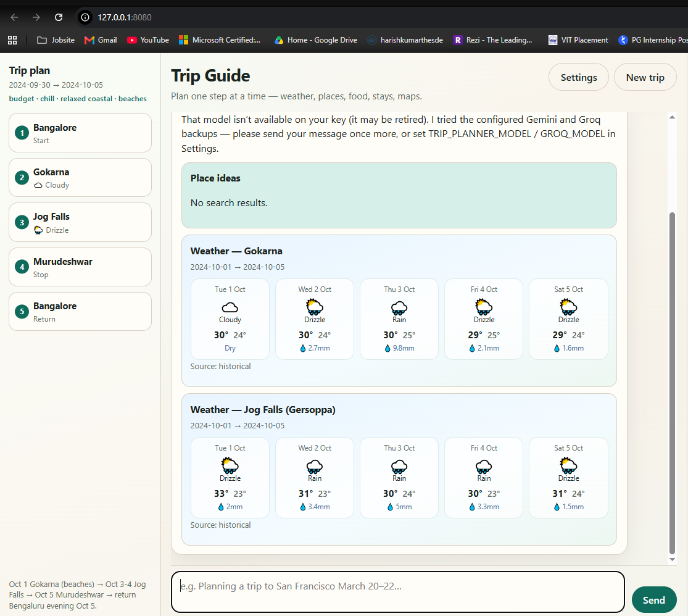688x616 pixels.
Task: Click Gokarna Fri 4 Oct drizzle icon
Action: tap(484, 307)
